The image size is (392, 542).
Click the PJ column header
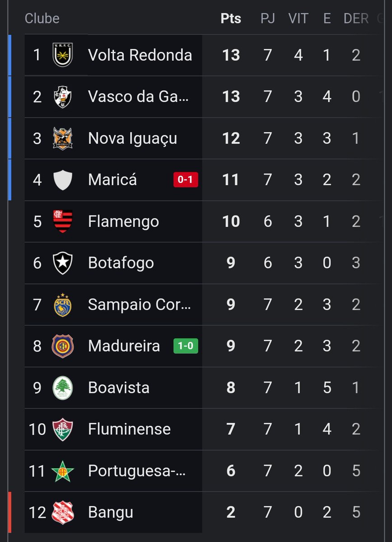pyautogui.click(x=268, y=19)
